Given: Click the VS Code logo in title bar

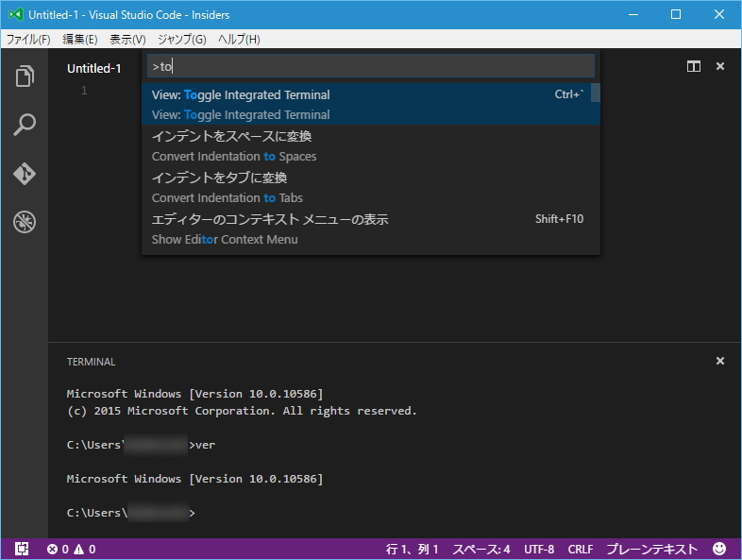Looking at the screenshot, I should pos(16,15).
